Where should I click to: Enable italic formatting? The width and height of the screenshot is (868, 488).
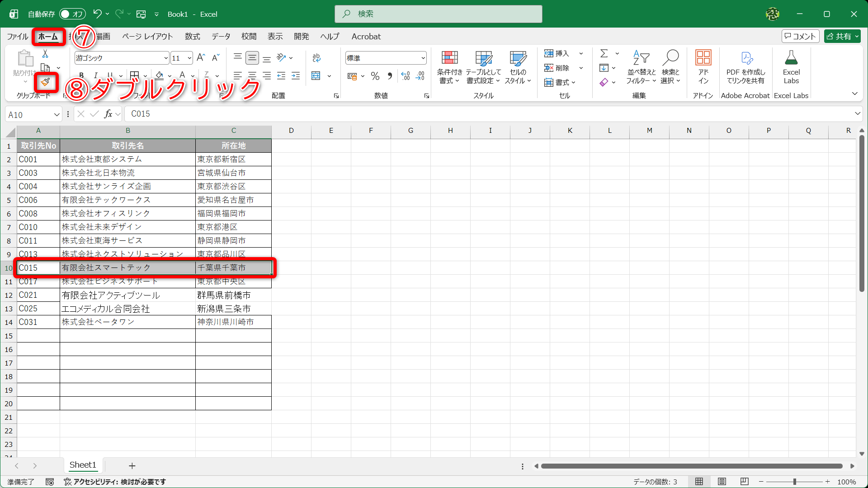click(95, 75)
